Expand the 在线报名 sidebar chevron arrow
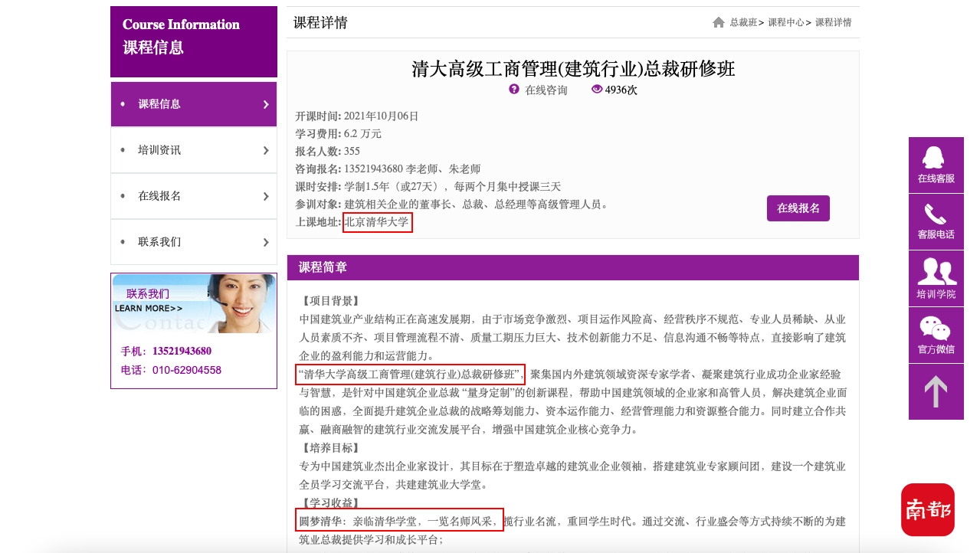Image resolution: width=980 pixels, height=553 pixels. 266,196
